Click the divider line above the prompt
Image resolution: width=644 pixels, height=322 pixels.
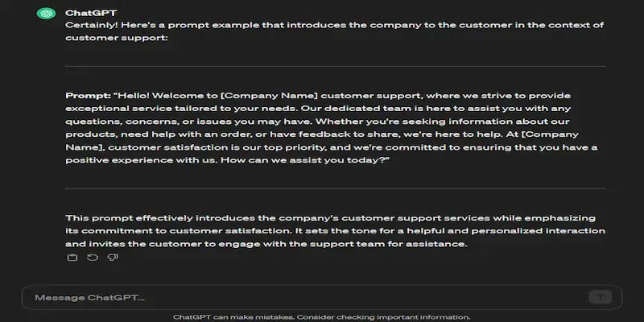tap(335, 66)
